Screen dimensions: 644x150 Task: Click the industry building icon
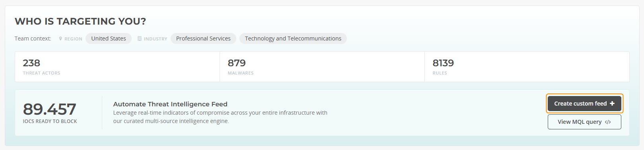pos(140,39)
